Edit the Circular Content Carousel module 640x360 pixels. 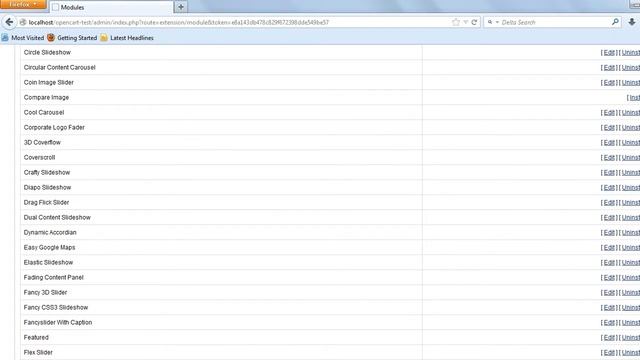pyautogui.click(x=609, y=68)
